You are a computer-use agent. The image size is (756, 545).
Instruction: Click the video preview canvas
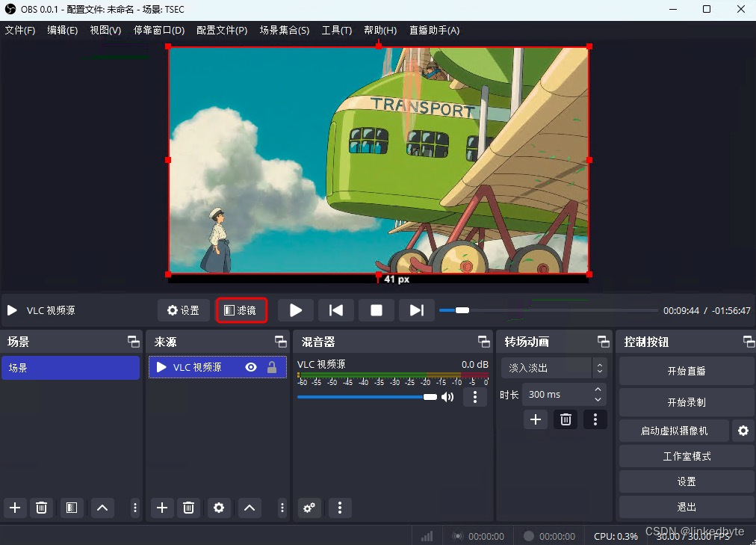tap(379, 160)
